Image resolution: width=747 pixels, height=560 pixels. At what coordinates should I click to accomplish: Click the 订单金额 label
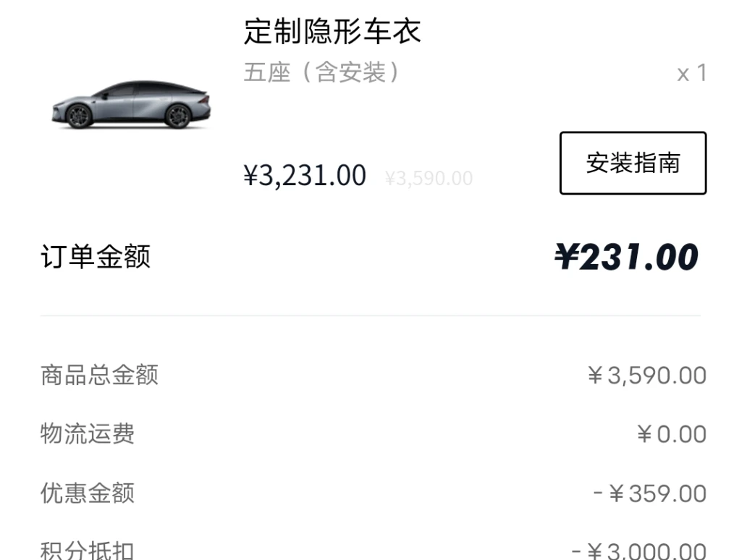[x=96, y=257]
